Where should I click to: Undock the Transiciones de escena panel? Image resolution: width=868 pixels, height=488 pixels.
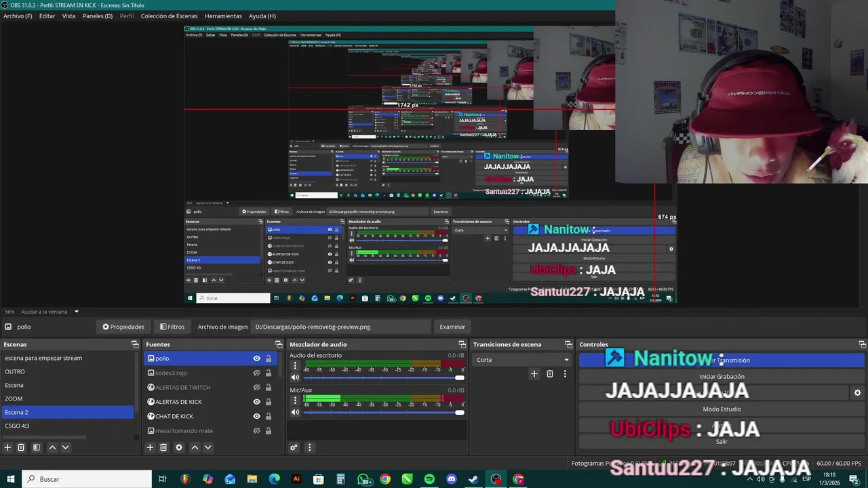point(568,344)
